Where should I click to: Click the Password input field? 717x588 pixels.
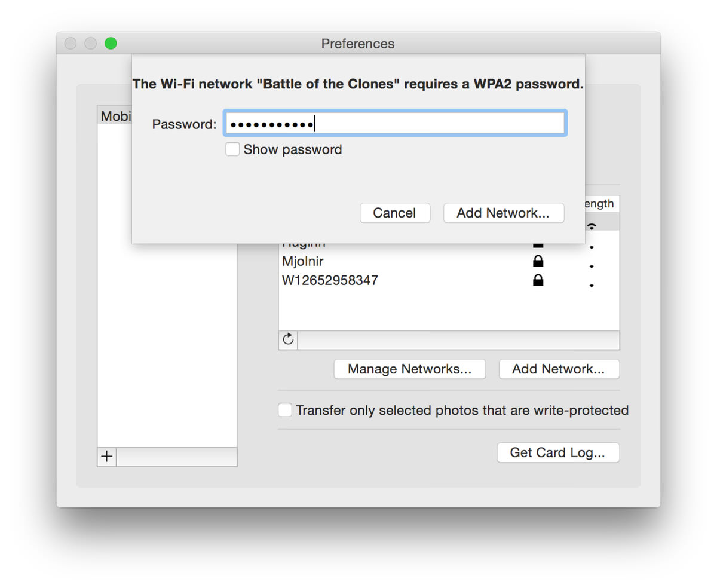pos(395,124)
